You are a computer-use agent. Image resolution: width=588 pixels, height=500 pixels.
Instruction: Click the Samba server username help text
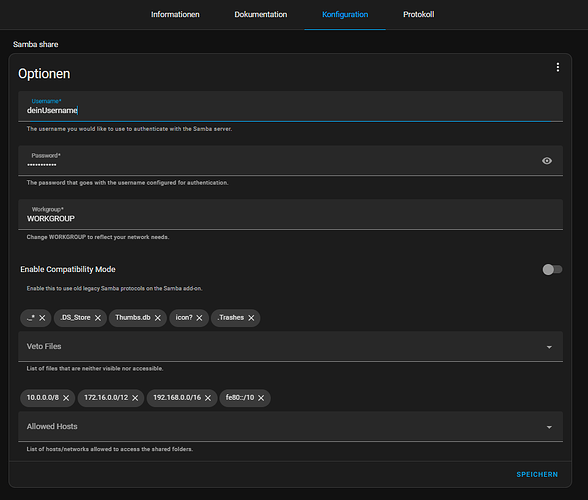pos(129,129)
